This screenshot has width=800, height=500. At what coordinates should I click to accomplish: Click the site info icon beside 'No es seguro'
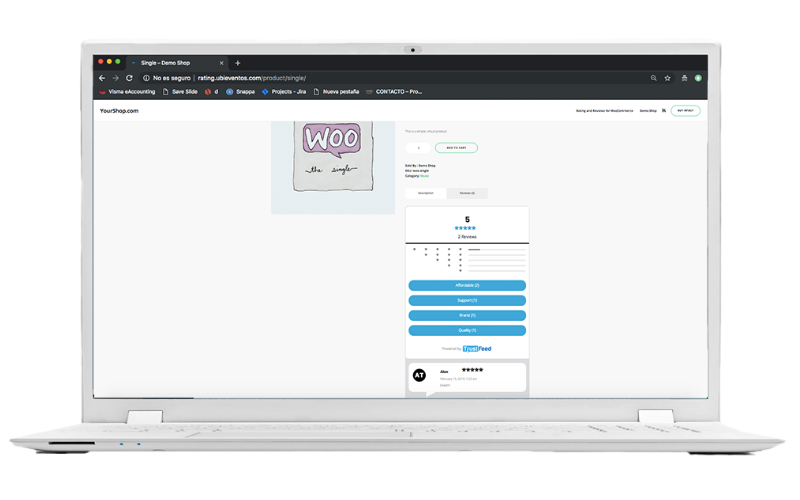[x=146, y=78]
